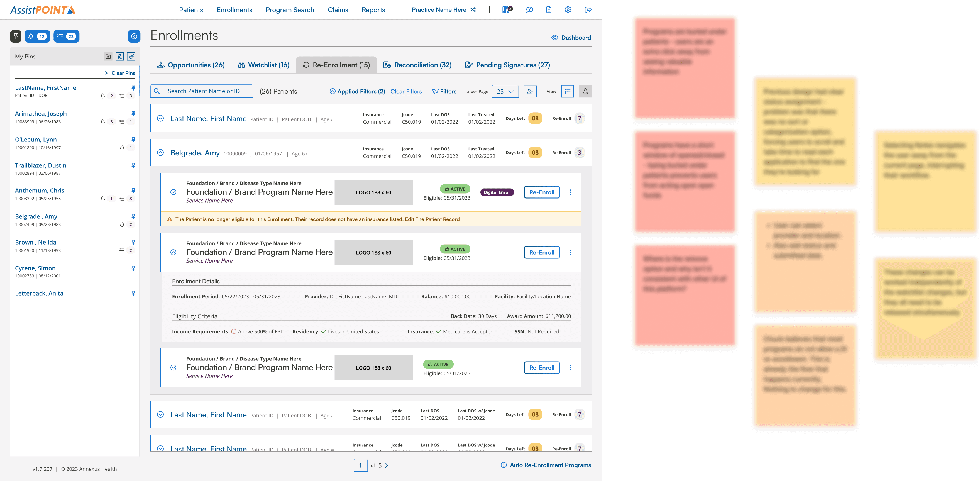Toggle pin for O'Leeum, Lynn
Image resolution: width=980 pixels, height=481 pixels.
(133, 140)
